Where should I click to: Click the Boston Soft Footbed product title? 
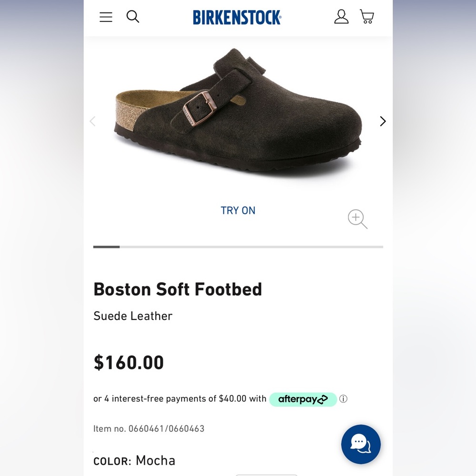click(178, 289)
